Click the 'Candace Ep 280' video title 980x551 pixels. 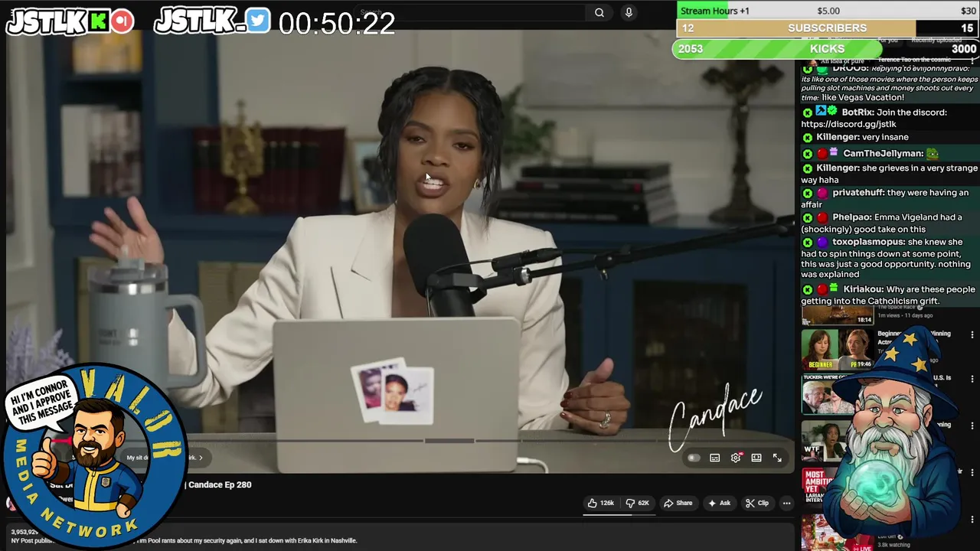point(220,484)
